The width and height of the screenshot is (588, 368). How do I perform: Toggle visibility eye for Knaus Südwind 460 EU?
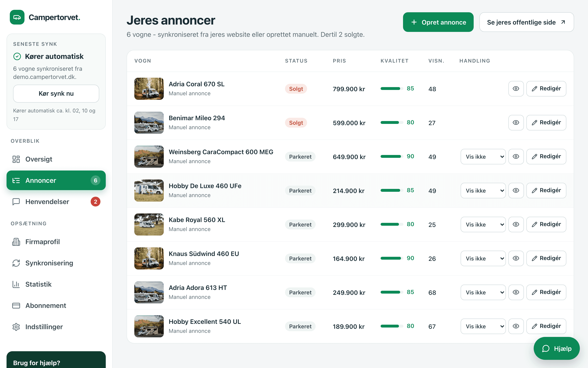pos(516,258)
